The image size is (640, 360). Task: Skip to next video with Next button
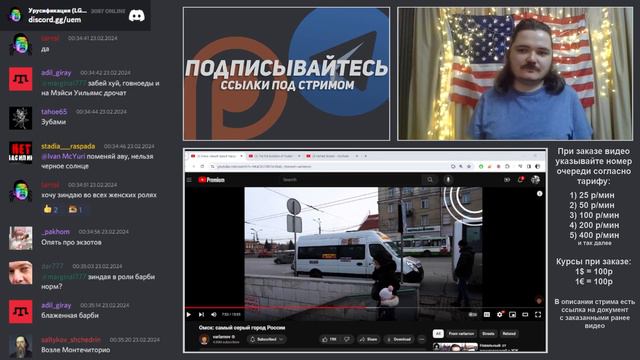(201, 314)
